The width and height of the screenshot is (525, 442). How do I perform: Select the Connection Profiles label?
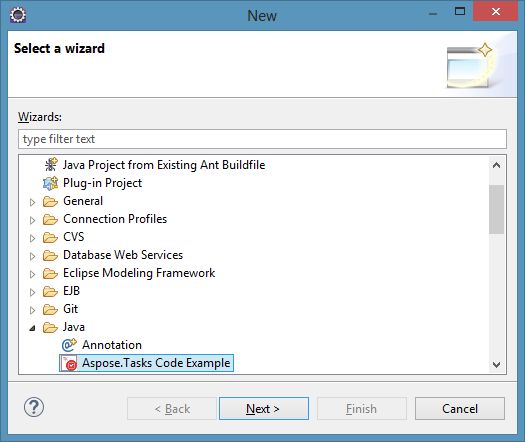point(115,219)
